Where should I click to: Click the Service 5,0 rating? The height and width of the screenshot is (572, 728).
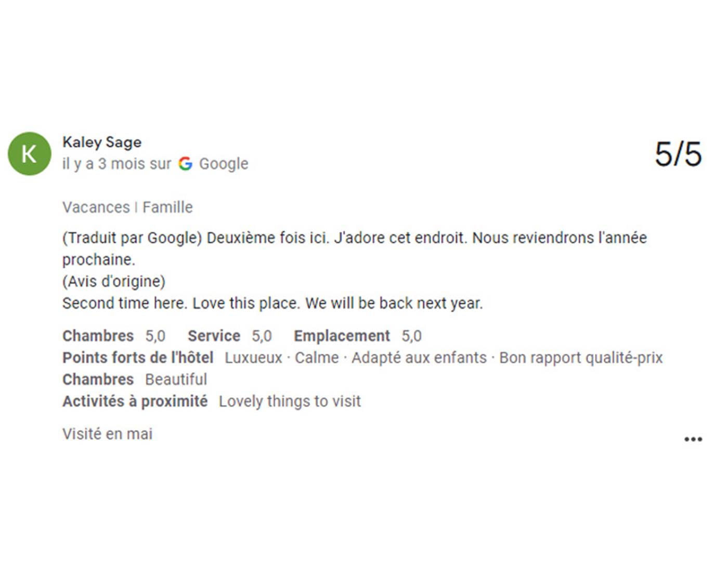click(x=229, y=336)
